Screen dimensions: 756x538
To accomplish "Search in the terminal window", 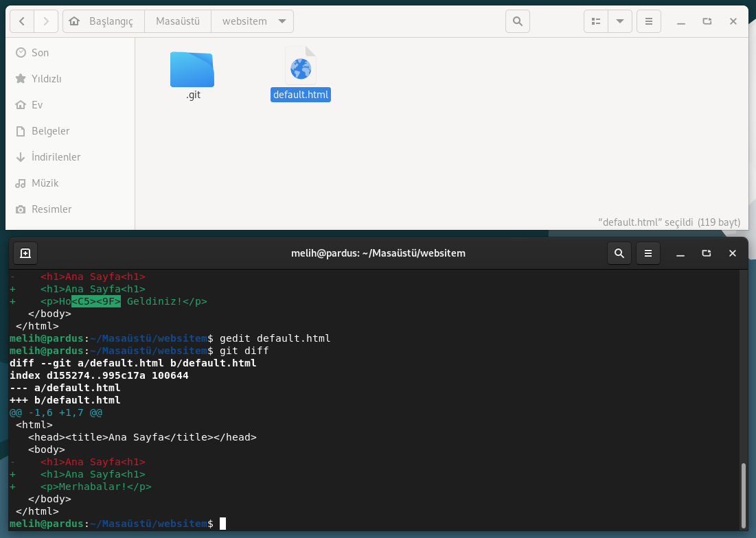I will (619, 253).
